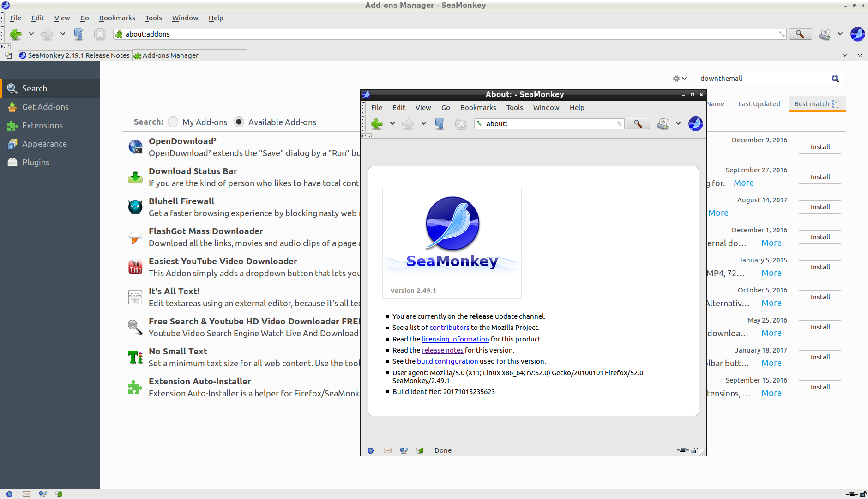Open Address Book from main window status bar

coord(59,494)
